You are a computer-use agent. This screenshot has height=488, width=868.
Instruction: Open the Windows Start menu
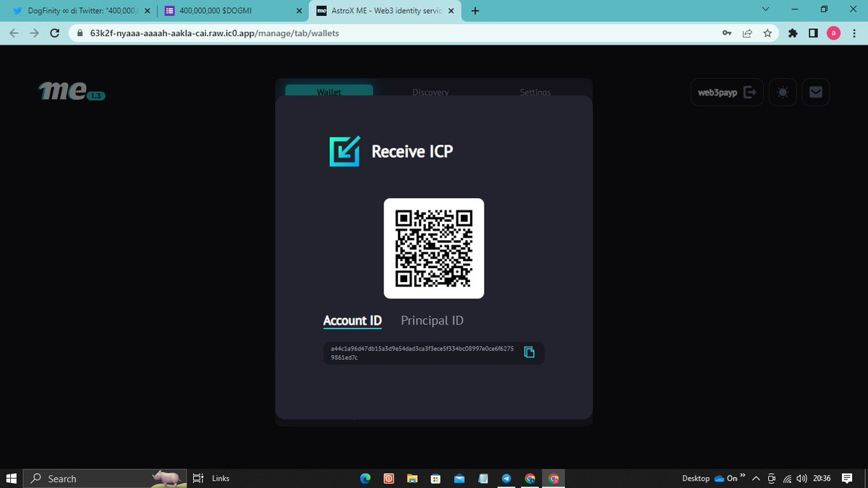click(12, 478)
